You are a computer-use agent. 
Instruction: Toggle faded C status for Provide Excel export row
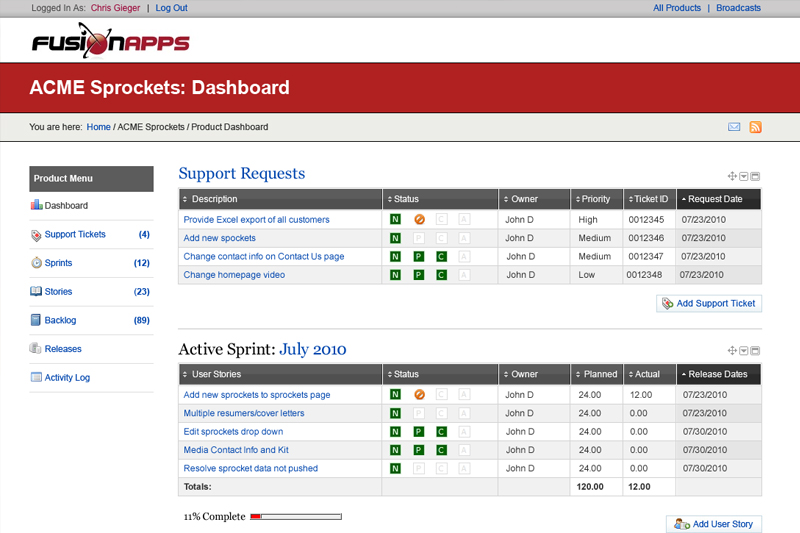441,219
